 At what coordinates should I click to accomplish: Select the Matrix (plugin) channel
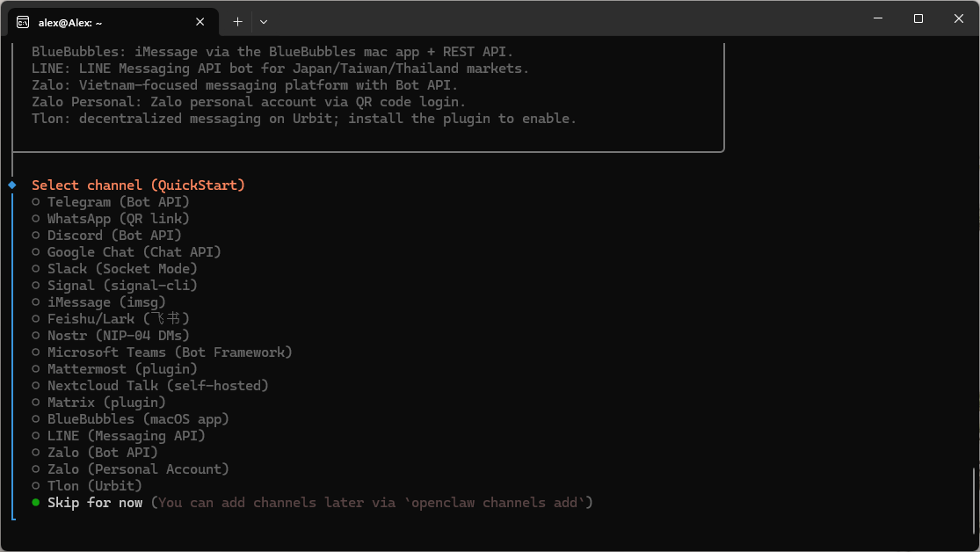click(x=36, y=403)
